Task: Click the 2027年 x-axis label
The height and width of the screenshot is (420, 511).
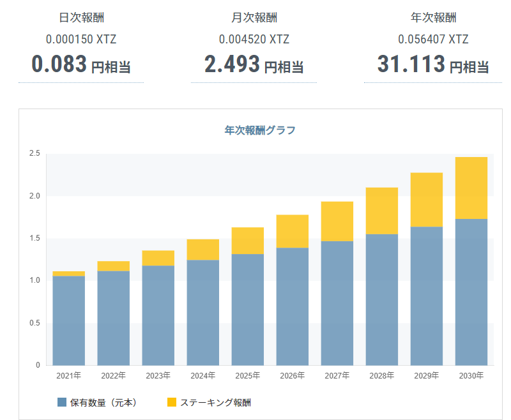Action: click(337, 375)
